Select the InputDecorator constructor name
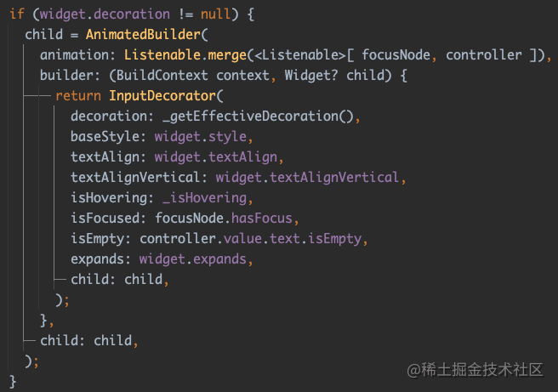Viewport: 558px width, 392px height. 162,96
